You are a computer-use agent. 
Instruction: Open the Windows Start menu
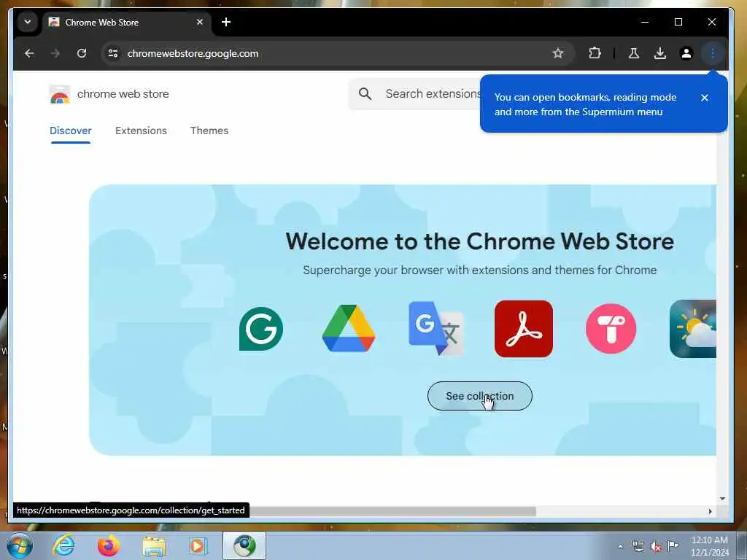point(20,545)
